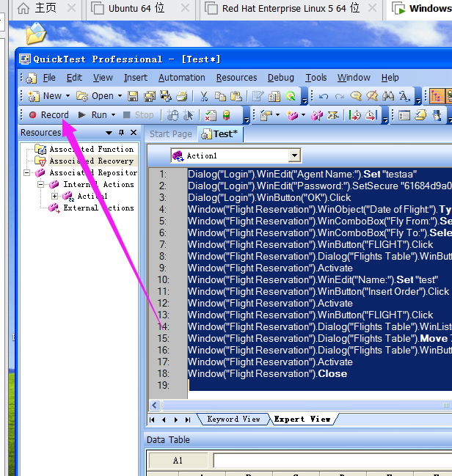This screenshot has height=476, width=452.
Task: Click the Start Transaction timer icon
Action: tap(354, 115)
